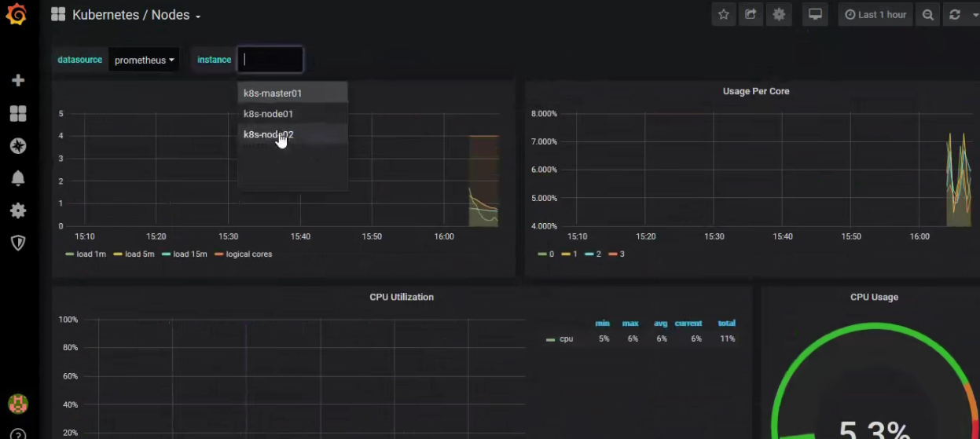Star this dashboard as favorite
980x439 pixels.
(724, 15)
